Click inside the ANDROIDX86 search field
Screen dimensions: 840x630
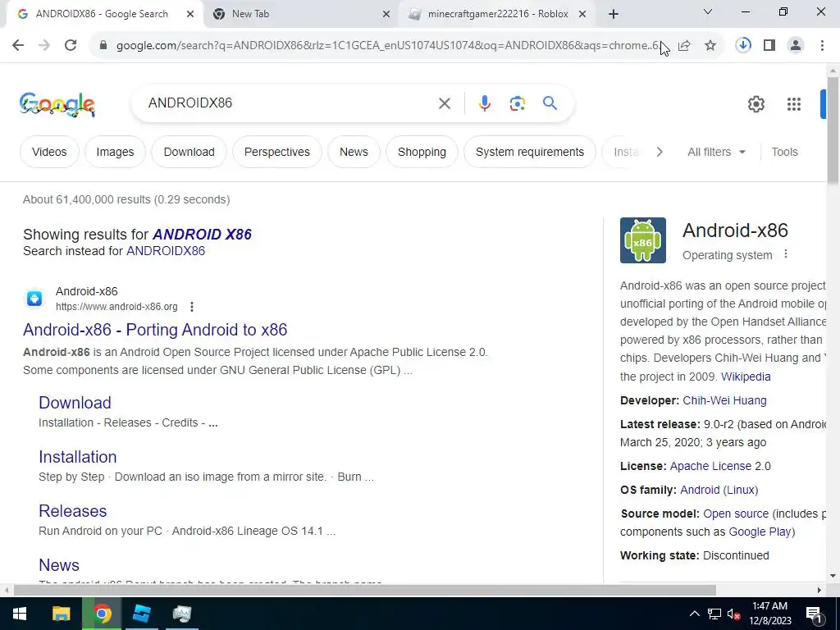tap(290, 103)
